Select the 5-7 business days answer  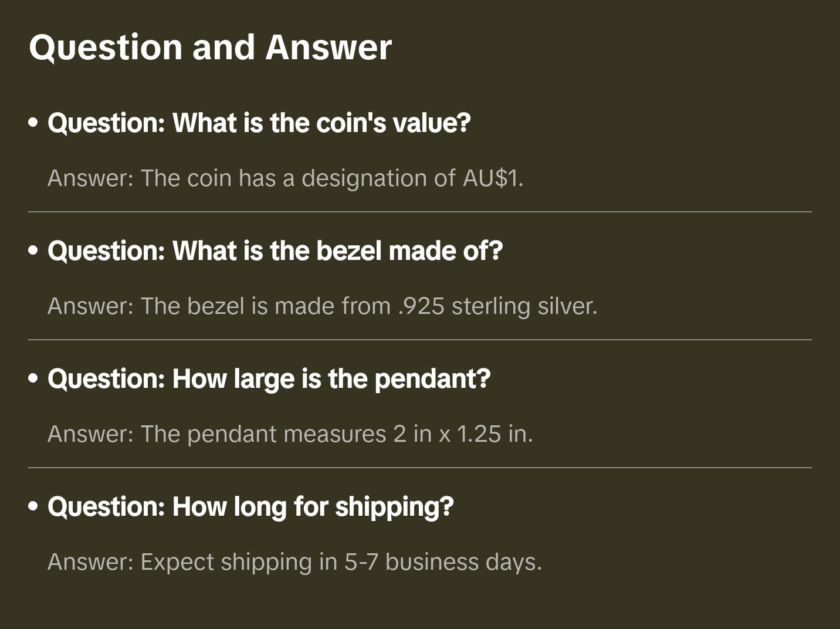tap(294, 562)
